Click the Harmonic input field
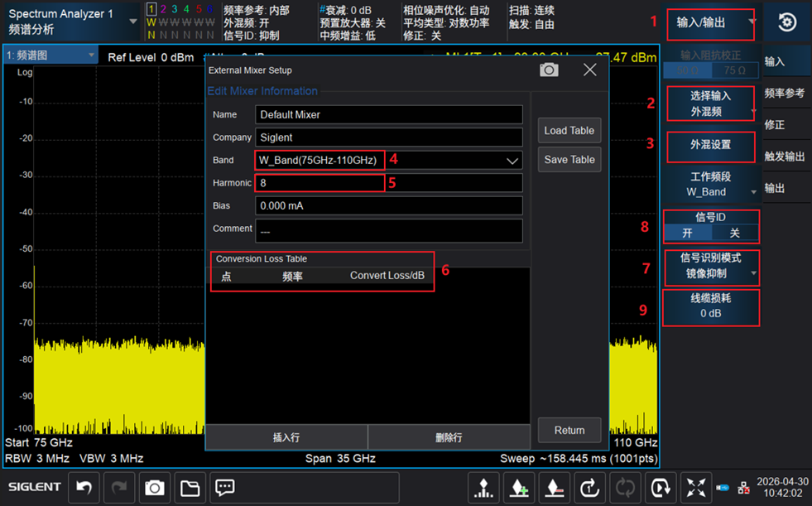Viewport: 812px width, 506px height. (389, 183)
